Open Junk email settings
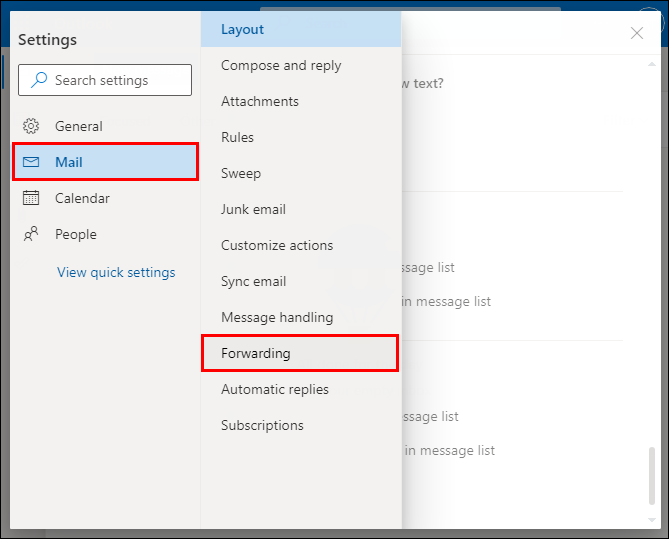The width and height of the screenshot is (669, 539). pos(253,209)
